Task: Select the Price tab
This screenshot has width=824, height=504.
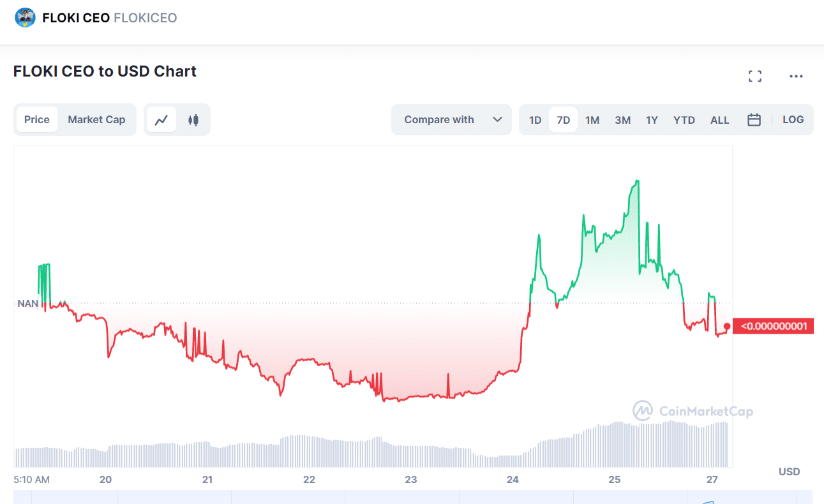Action: (x=37, y=120)
